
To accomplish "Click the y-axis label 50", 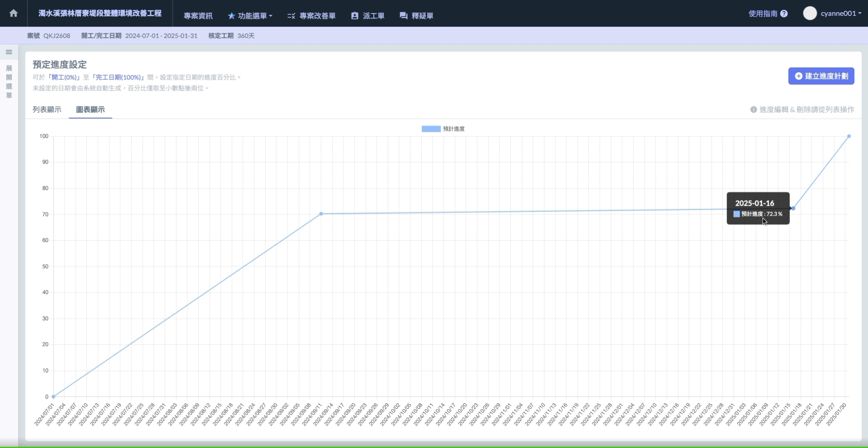I will (45, 266).
